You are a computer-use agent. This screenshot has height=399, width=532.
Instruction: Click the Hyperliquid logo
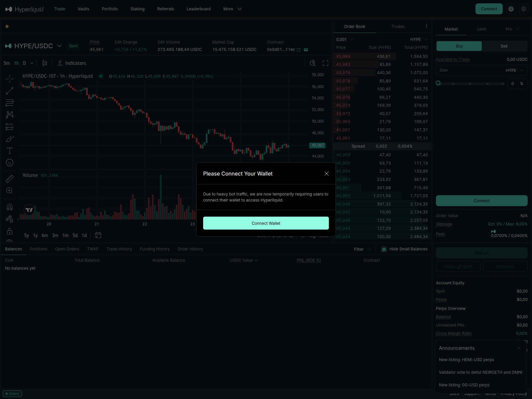pyautogui.click(x=24, y=9)
